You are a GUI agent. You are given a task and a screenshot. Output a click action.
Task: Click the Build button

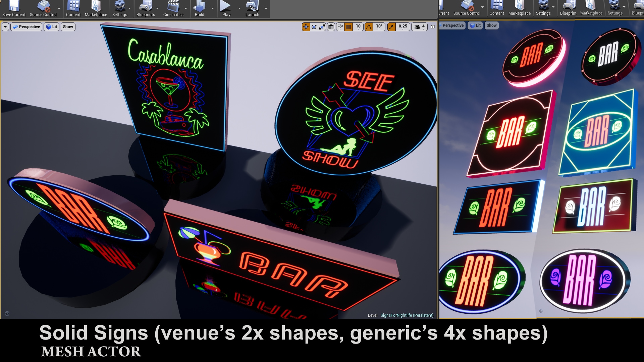(x=199, y=9)
